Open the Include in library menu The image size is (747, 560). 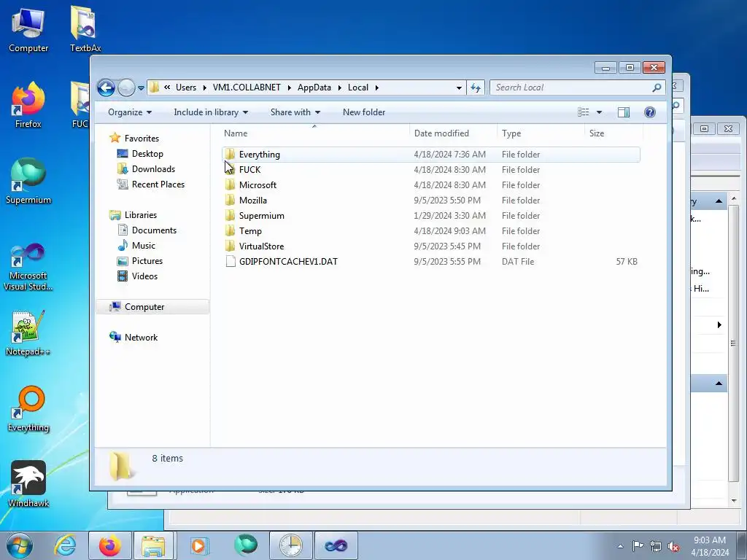point(211,112)
